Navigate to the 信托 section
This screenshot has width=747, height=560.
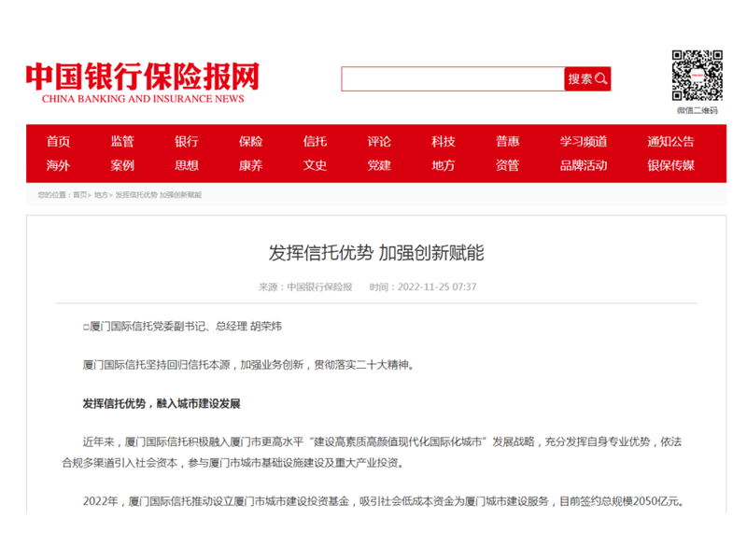(315, 142)
